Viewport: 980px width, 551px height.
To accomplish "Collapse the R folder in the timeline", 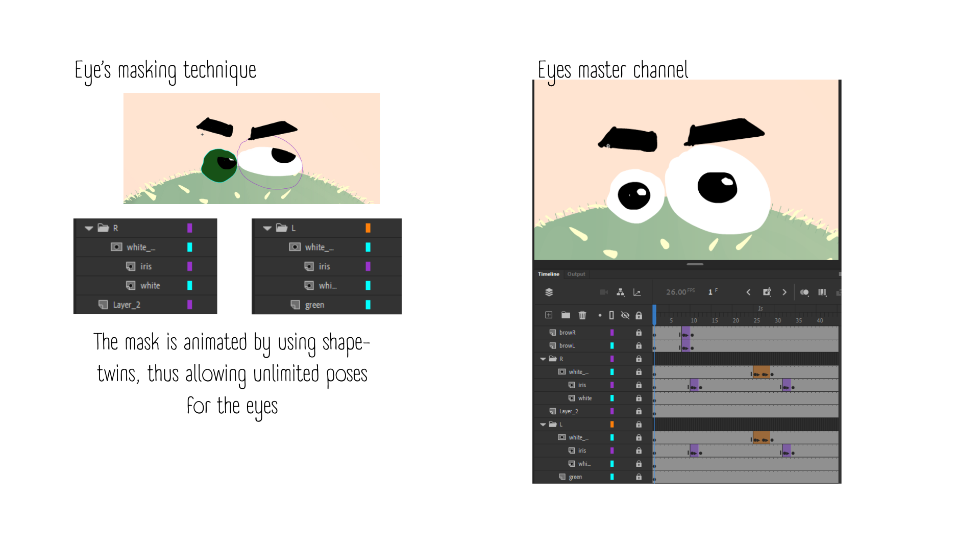I will click(543, 359).
